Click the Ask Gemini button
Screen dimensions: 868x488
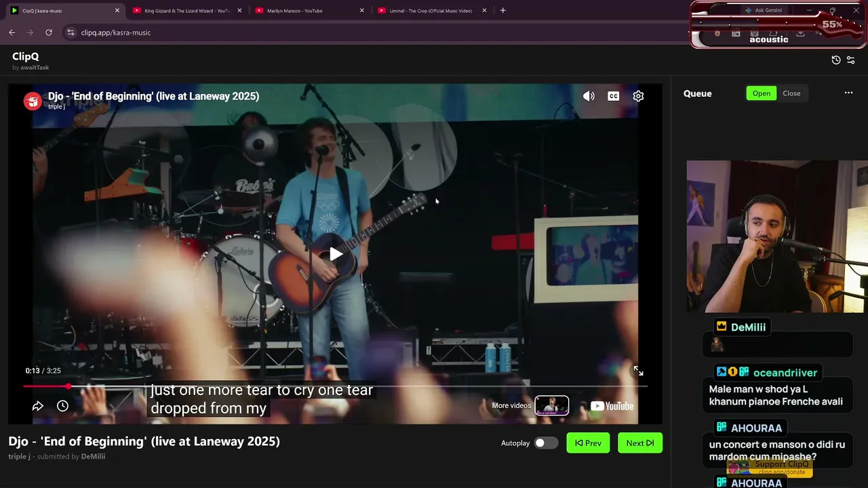click(x=763, y=11)
